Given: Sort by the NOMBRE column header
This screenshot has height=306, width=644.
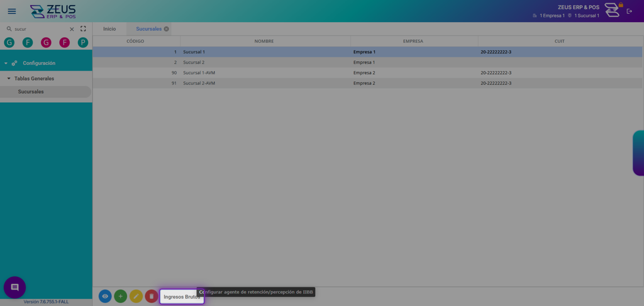Looking at the screenshot, I should pyautogui.click(x=264, y=41).
